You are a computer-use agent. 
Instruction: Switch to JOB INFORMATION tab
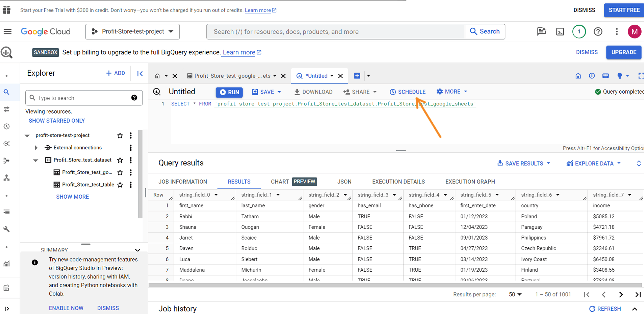[x=183, y=182]
